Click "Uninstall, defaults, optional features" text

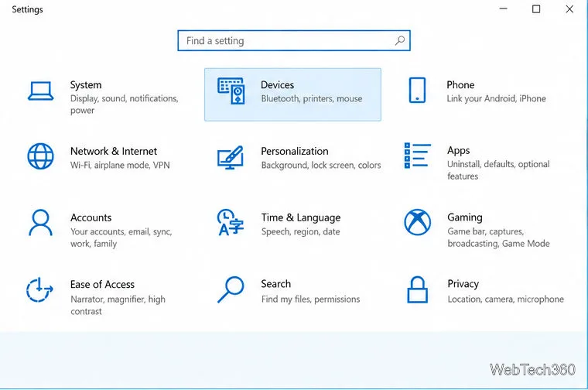(x=498, y=170)
